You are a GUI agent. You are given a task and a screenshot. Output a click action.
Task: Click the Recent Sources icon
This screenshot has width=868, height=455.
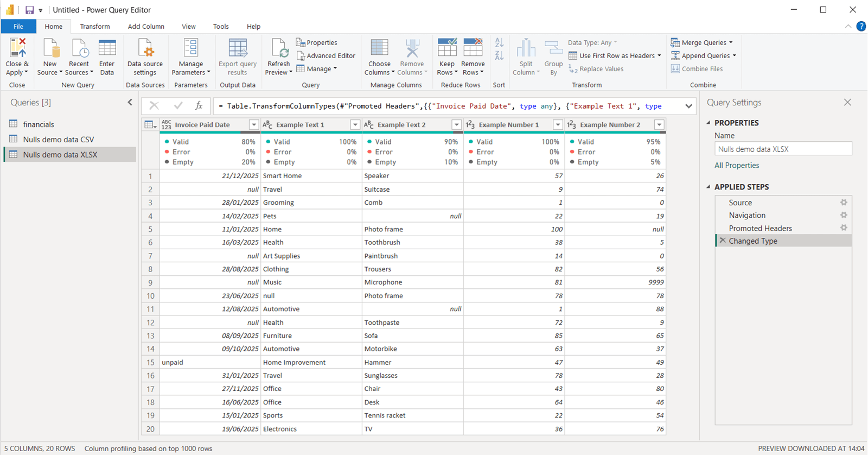(80, 48)
